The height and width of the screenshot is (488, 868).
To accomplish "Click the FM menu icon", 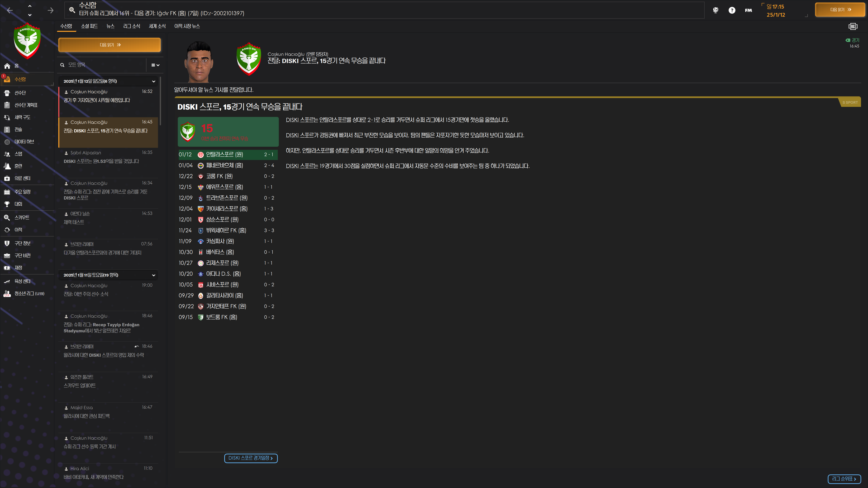I will (748, 10).
